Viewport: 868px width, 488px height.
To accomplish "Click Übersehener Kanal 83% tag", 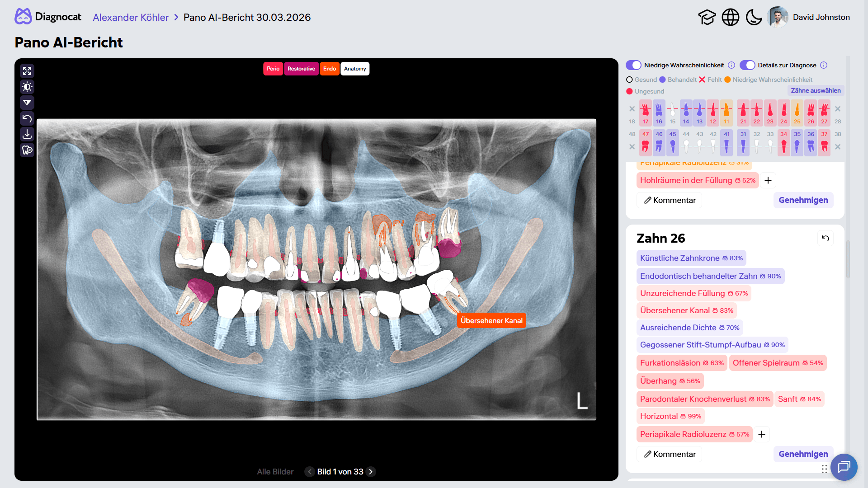I will pos(687,310).
